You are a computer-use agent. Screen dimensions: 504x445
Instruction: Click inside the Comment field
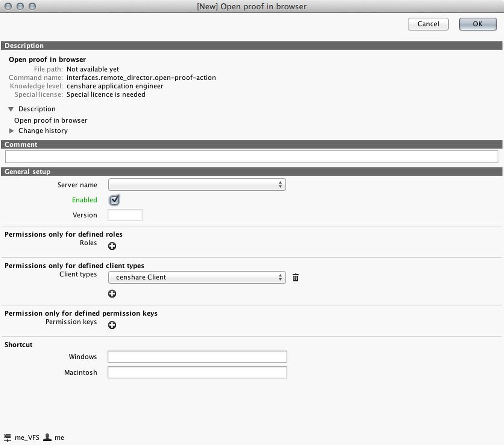[x=252, y=156]
